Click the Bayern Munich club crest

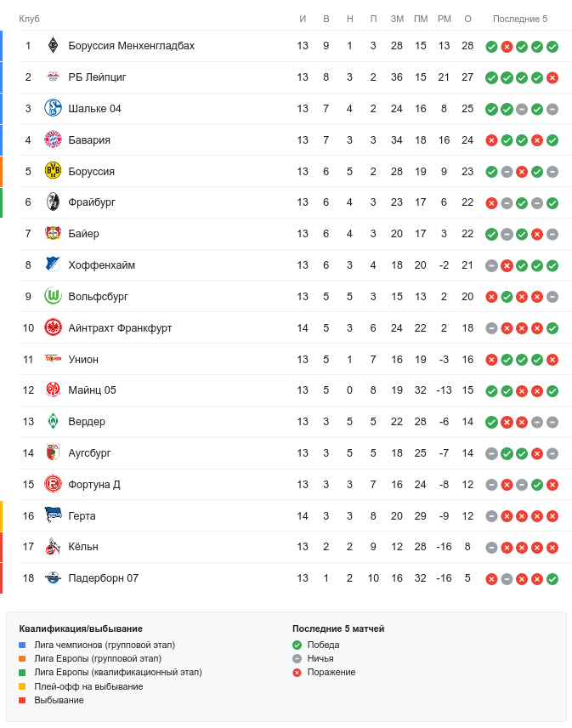[x=53, y=140]
